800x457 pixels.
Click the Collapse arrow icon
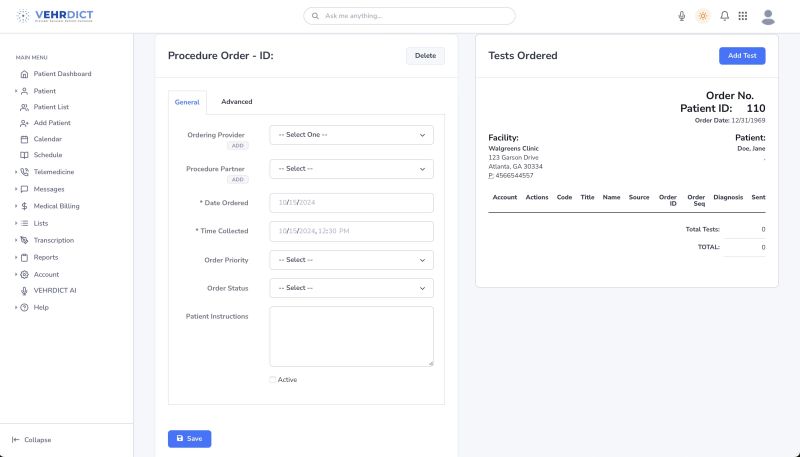15,440
